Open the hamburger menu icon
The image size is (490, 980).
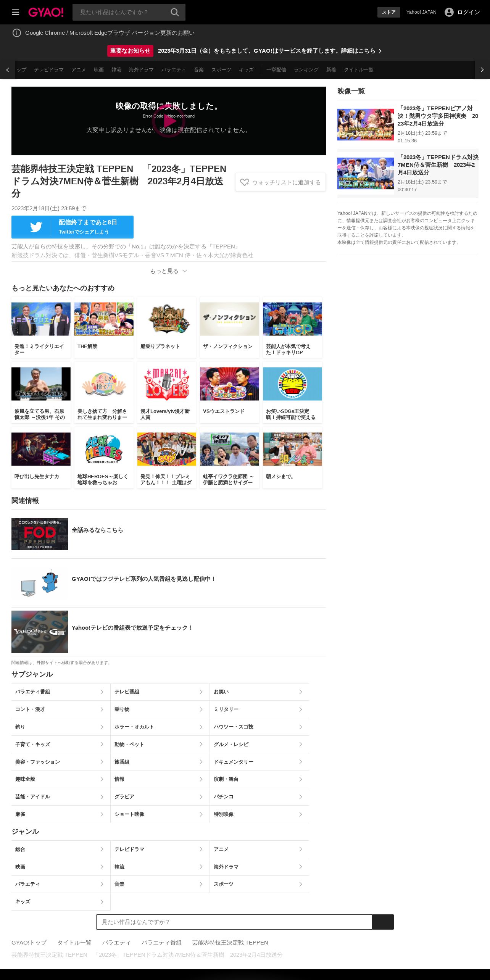click(16, 12)
